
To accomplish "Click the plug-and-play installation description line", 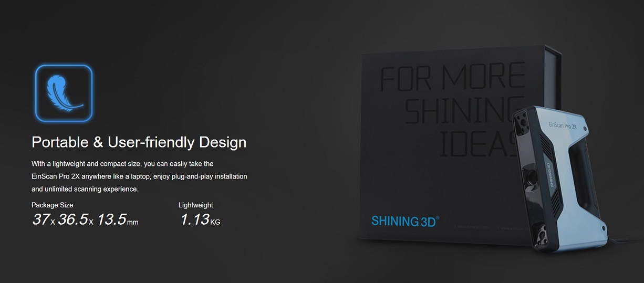I will (x=139, y=176).
